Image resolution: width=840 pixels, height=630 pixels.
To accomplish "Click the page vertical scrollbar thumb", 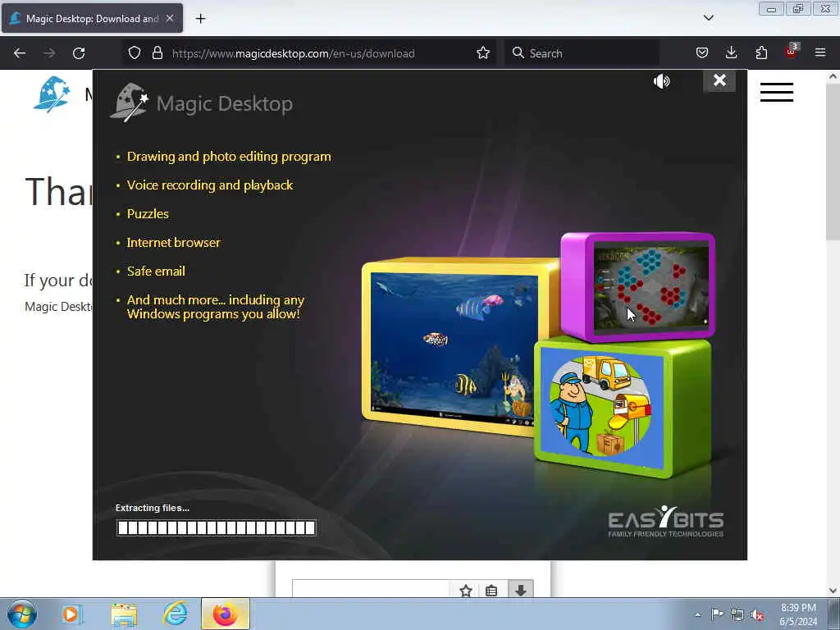I will coord(833,162).
